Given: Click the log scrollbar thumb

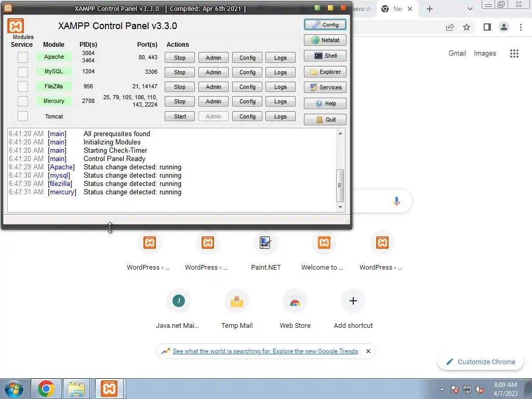Looking at the screenshot, I should tap(340, 185).
